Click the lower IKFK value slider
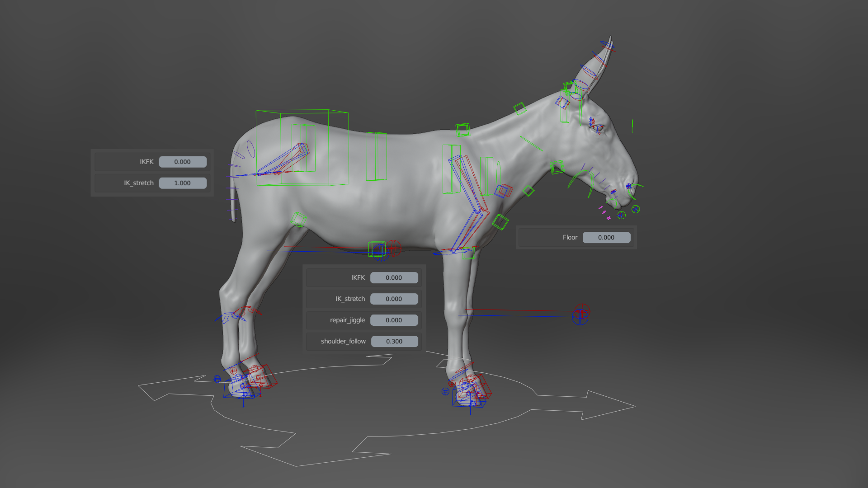The image size is (868, 488). coord(394,277)
